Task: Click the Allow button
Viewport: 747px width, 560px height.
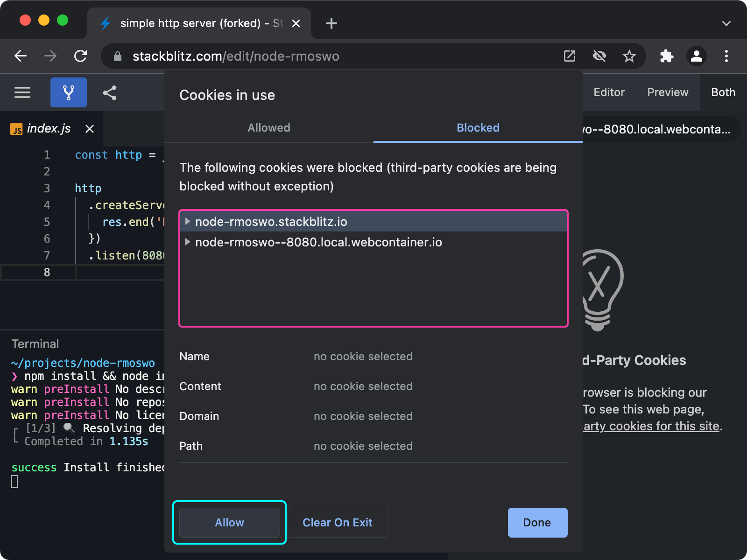Action: tap(229, 523)
